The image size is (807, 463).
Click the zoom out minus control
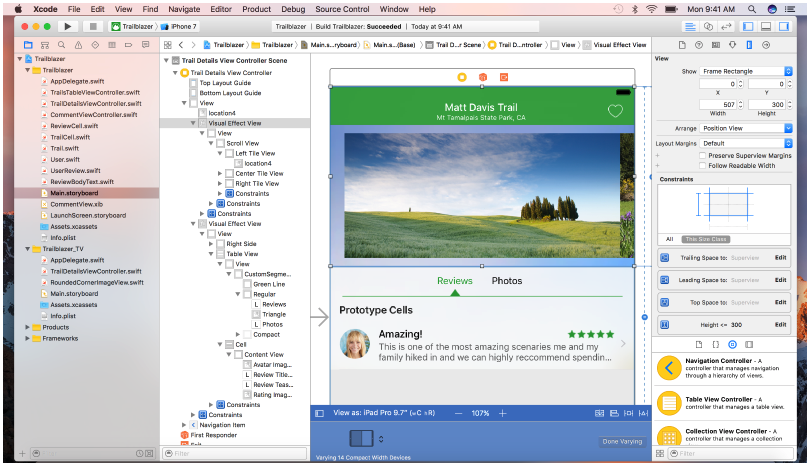point(457,412)
